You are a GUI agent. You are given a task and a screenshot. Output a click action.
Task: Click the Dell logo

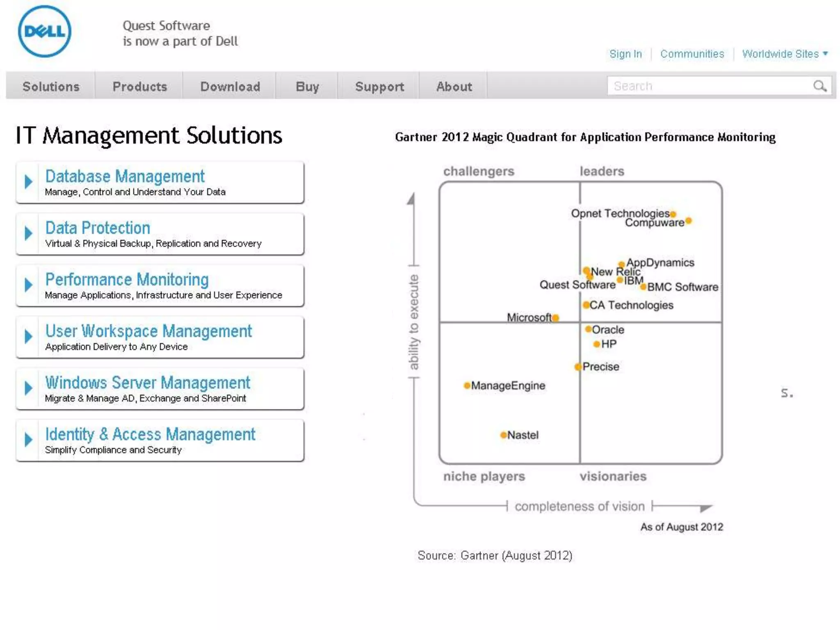click(44, 32)
